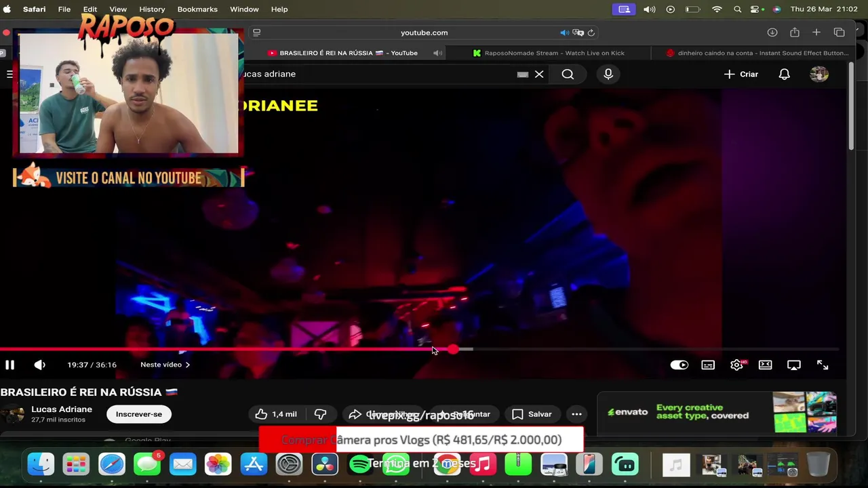This screenshot has height=488, width=868.
Task: Open YouTube notifications bell
Action: click(784, 74)
